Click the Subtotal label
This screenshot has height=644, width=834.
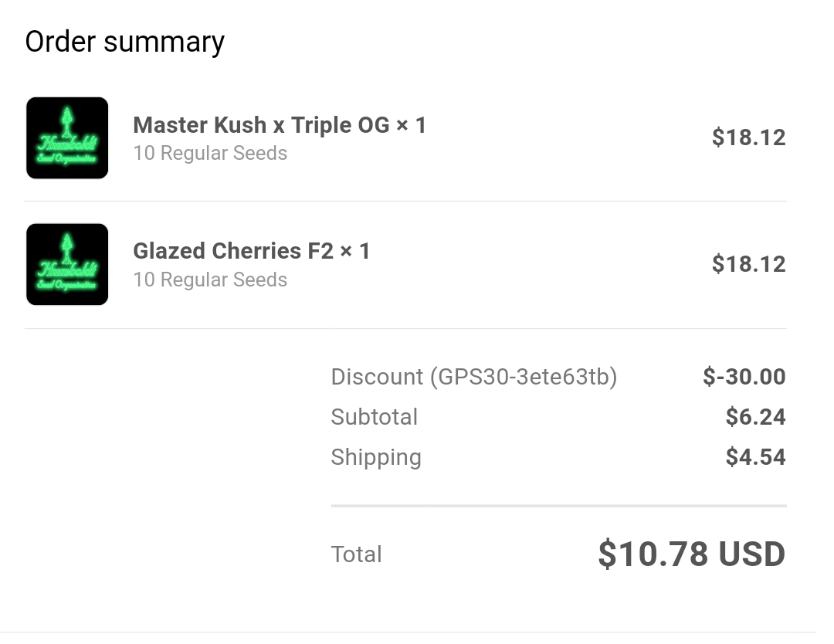pos(375,417)
